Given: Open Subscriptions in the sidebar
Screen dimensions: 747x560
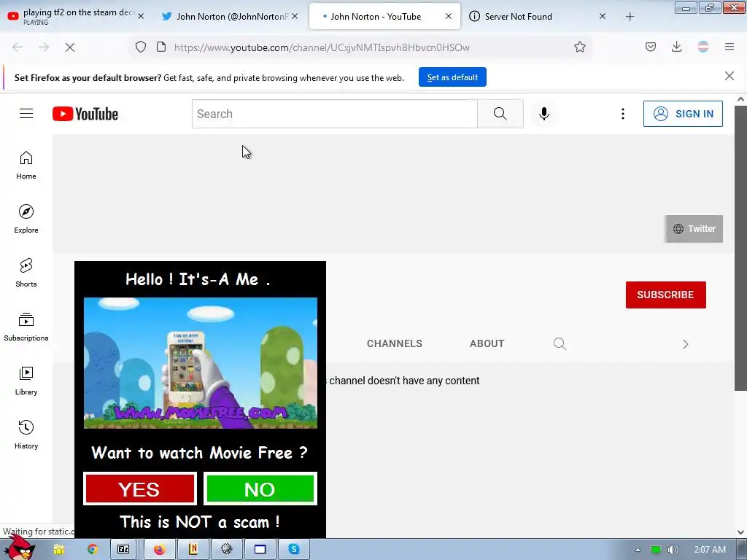Looking at the screenshot, I should click(26, 327).
